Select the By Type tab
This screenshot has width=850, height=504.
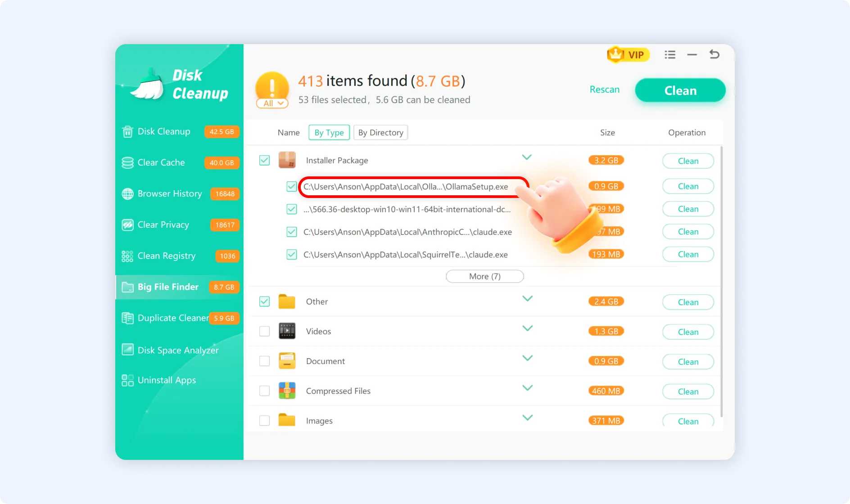click(x=329, y=132)
